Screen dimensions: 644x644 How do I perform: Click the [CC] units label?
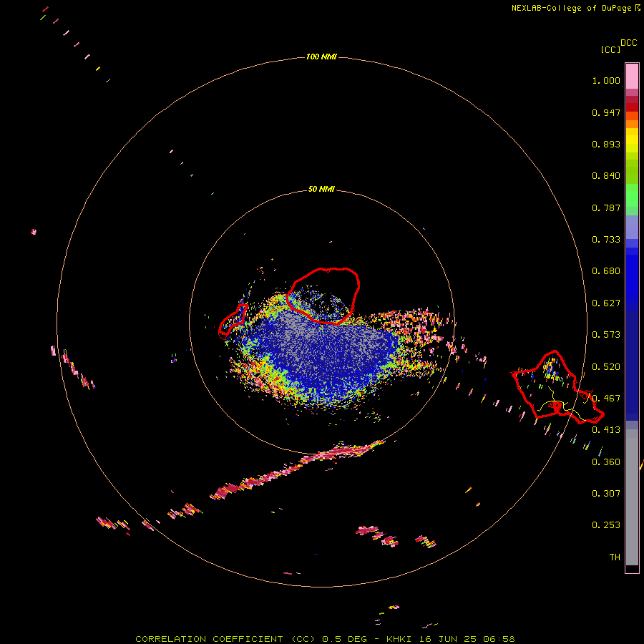(x=610, y=49)
